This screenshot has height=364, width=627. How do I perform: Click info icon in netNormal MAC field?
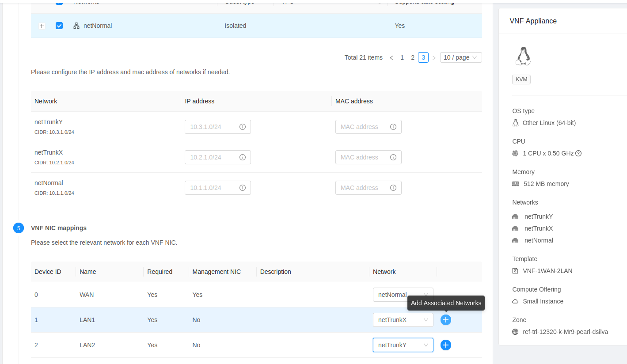pos(393,188)
